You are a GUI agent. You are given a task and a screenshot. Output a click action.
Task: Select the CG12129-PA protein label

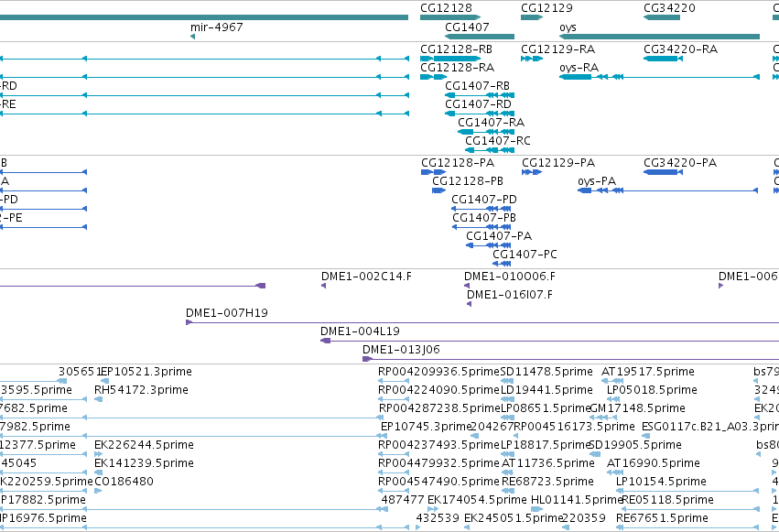pos(557,163)
